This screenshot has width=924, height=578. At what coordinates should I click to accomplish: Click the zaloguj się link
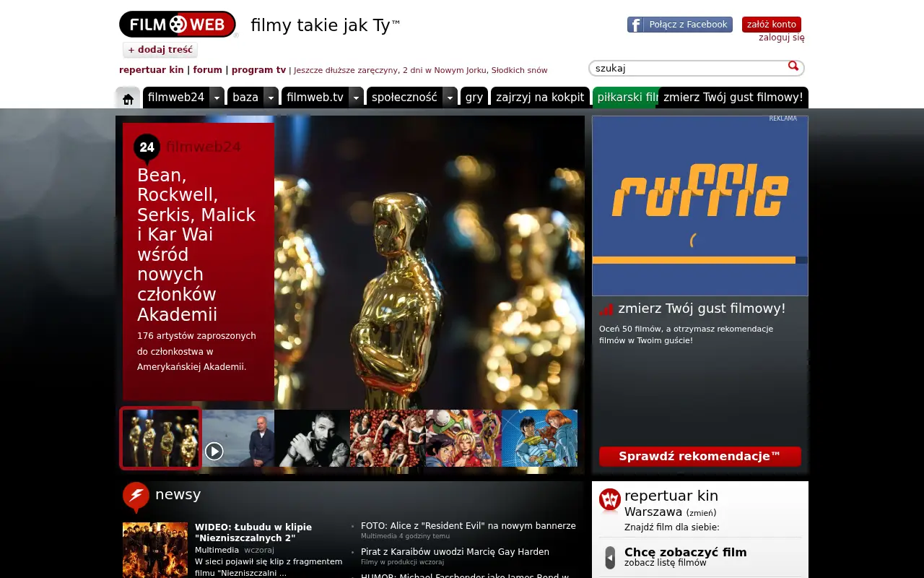[782, 38]
